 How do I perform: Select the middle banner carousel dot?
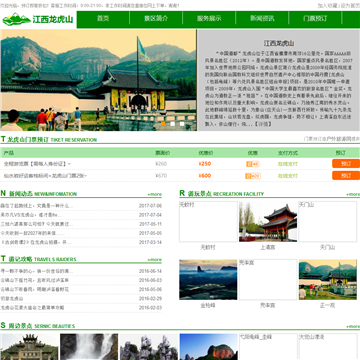click(x=172, y=124)
